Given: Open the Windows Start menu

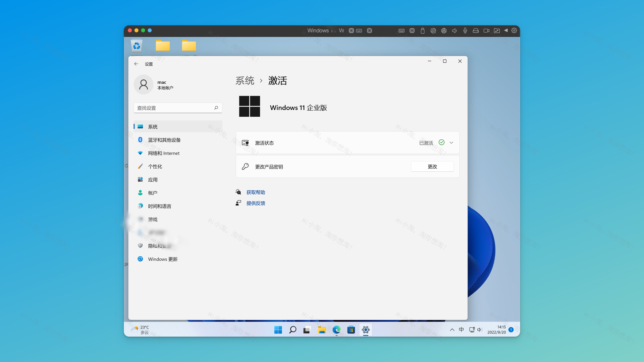Looking at the screenshot, I should coord(278,330).
